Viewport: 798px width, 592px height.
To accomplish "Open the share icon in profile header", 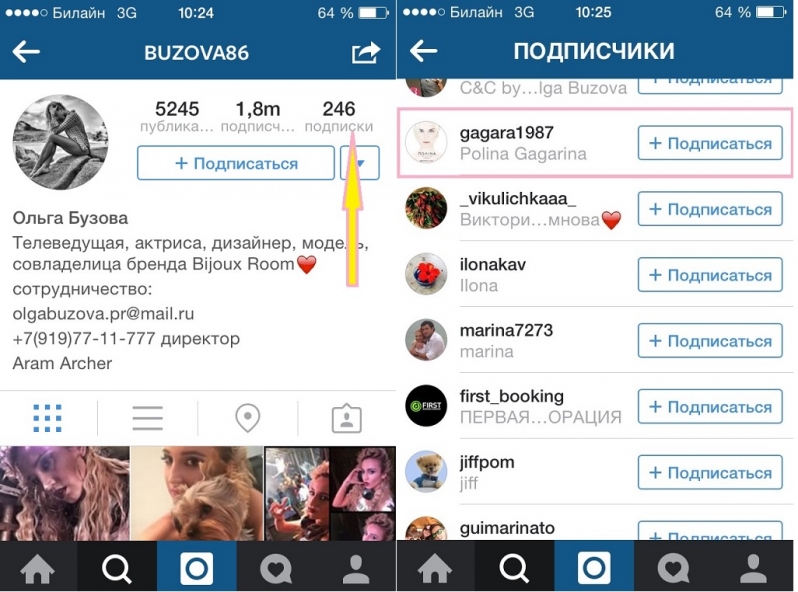I will coord(366,52).
